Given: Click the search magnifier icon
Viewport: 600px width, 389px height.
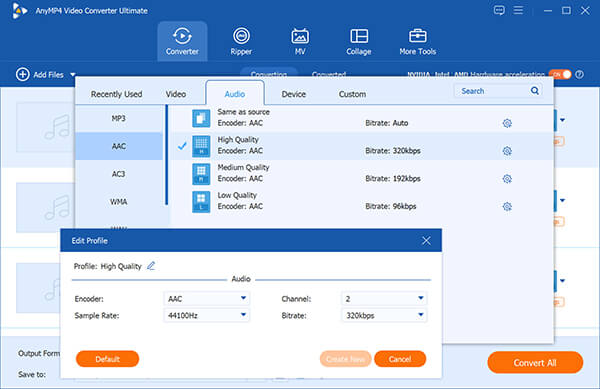Looking at the screenshot, I should coord(535,91).
